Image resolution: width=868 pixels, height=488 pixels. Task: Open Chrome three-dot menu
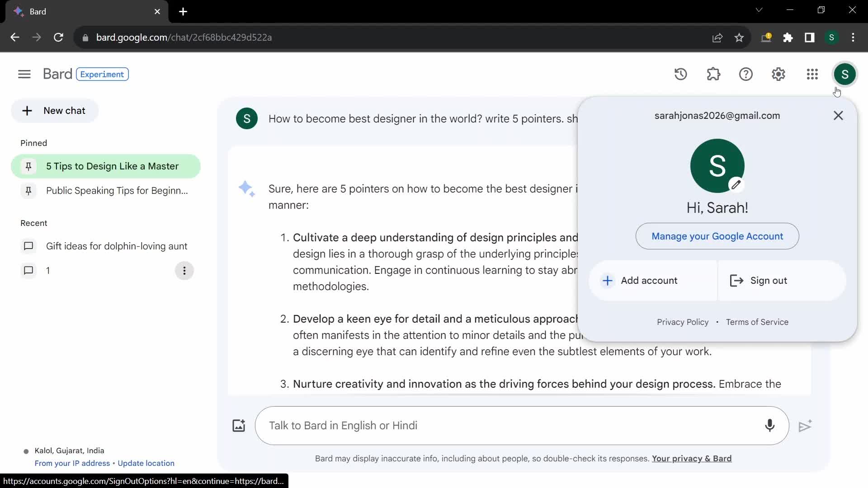click(x=853, y=38)
